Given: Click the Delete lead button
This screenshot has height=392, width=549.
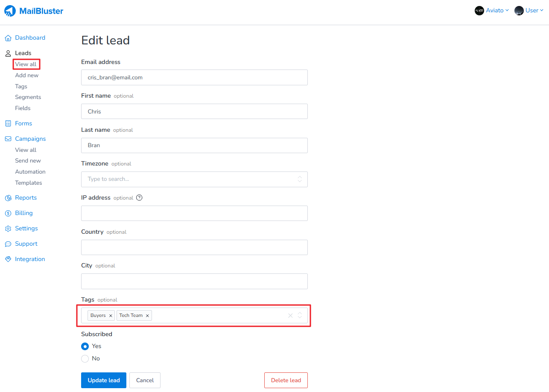Looking at the screenshot, I should pyautogui.click(x=286, y=380).
